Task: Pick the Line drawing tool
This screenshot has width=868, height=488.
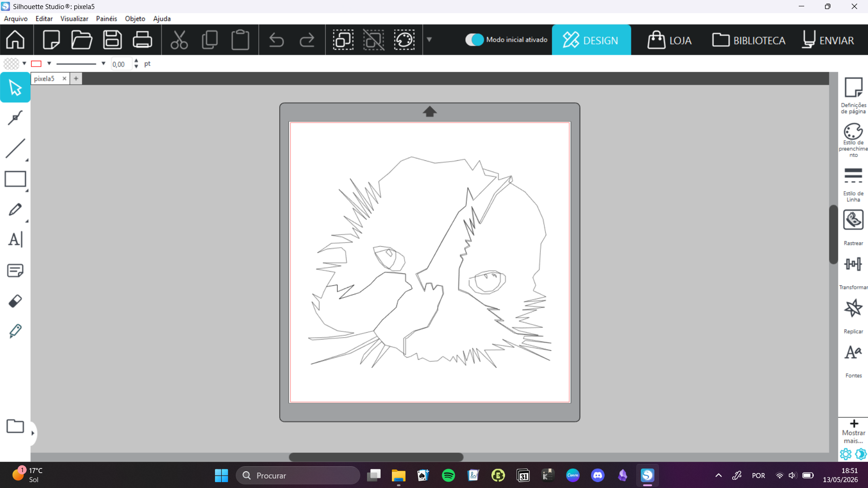Action: (x=15, y=148)
